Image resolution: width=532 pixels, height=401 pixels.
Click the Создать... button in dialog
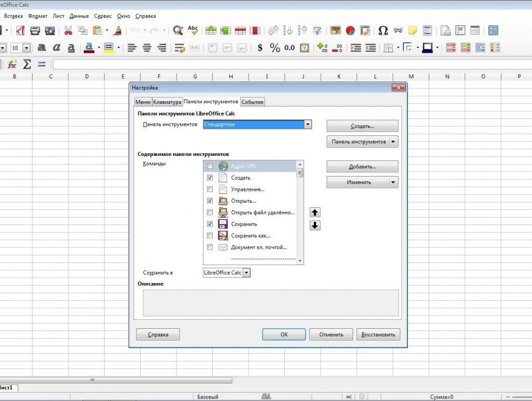(362, 126)
